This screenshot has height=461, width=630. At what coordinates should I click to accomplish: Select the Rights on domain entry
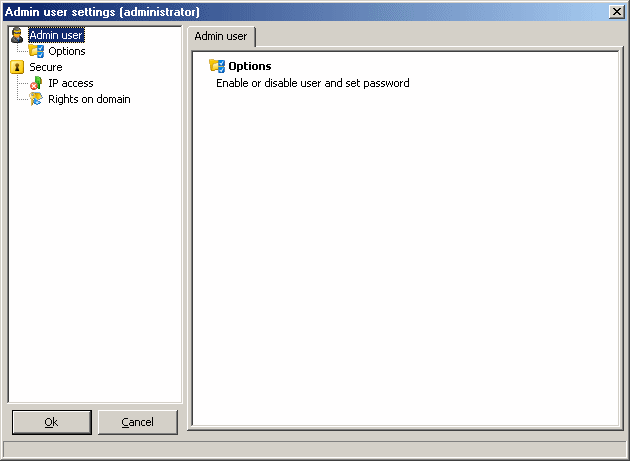(89, 99)
